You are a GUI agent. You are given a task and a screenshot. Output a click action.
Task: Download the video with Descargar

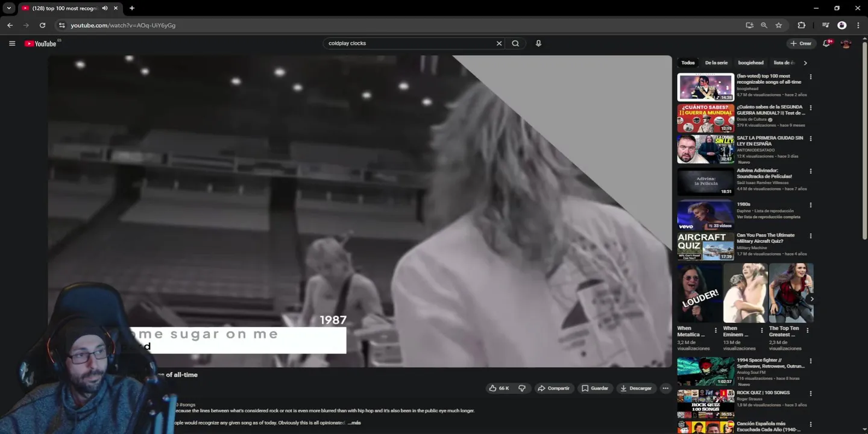(x=636, y=388)
